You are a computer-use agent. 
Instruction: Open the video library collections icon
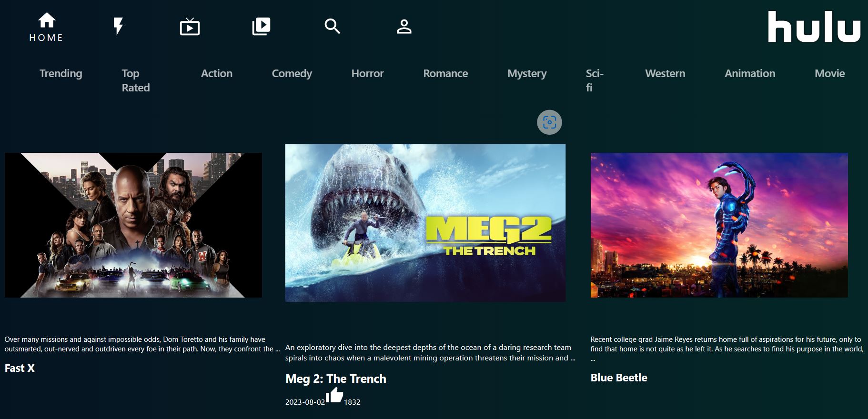[261, 26]
